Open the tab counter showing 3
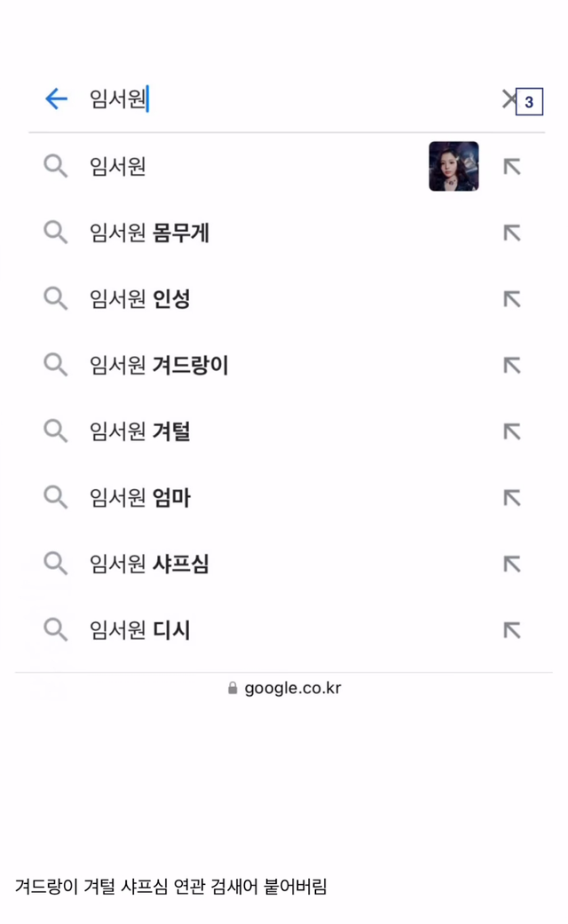 click(529, 102)
